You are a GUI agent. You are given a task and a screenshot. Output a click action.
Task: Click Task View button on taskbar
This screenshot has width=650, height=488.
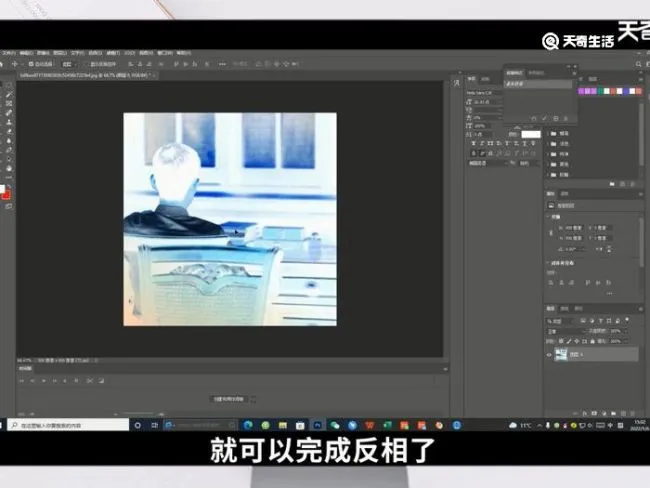(x=155, y=425)
